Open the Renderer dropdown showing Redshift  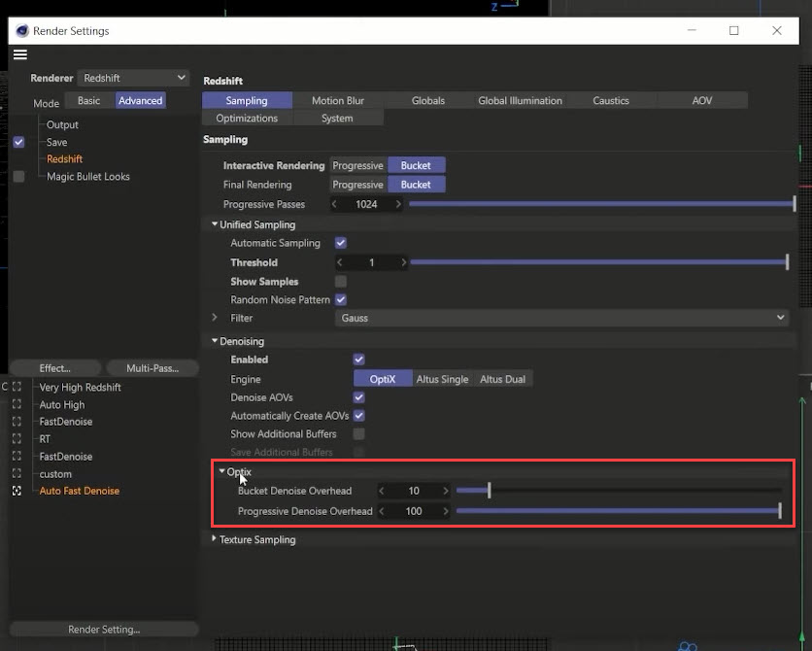134,78
